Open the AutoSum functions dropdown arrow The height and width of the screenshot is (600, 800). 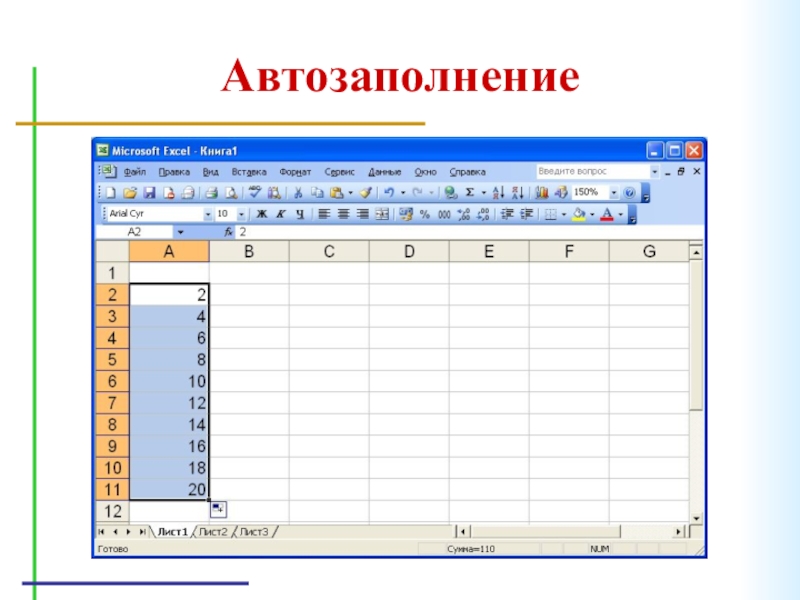(x=484, y=193)
